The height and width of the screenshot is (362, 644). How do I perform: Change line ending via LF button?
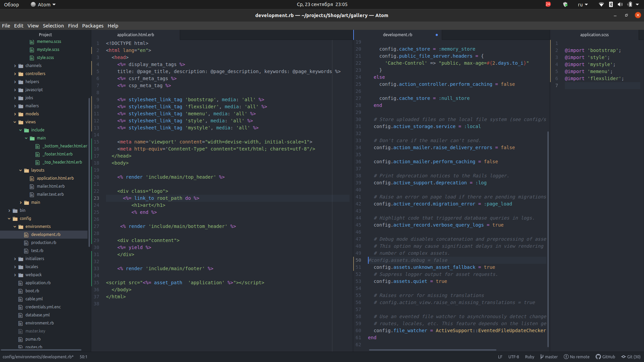pyautogui.click(x=500, y=357)
